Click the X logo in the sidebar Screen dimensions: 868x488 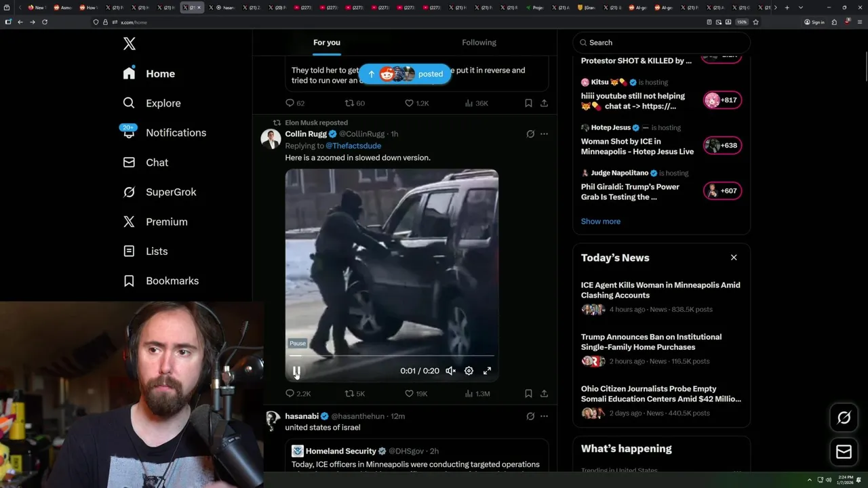[130, 44]
